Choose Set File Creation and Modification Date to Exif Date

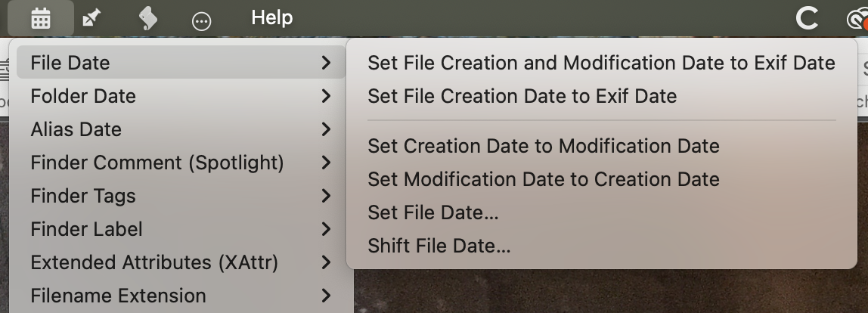pyautogui.click(x=601, y=63)
